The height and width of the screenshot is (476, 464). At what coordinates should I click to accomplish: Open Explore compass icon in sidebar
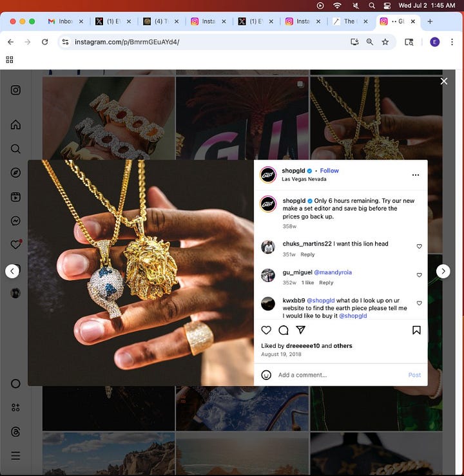point(15,173)
